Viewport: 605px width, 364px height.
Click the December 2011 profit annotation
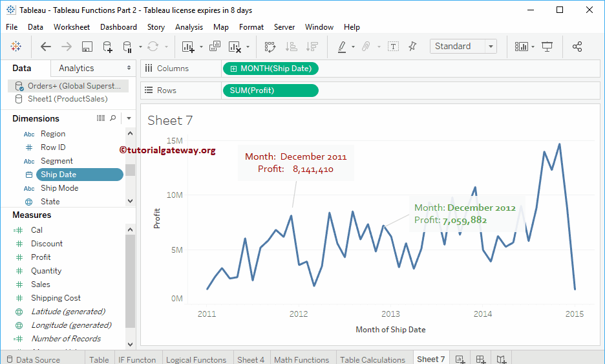coord(295,162)
